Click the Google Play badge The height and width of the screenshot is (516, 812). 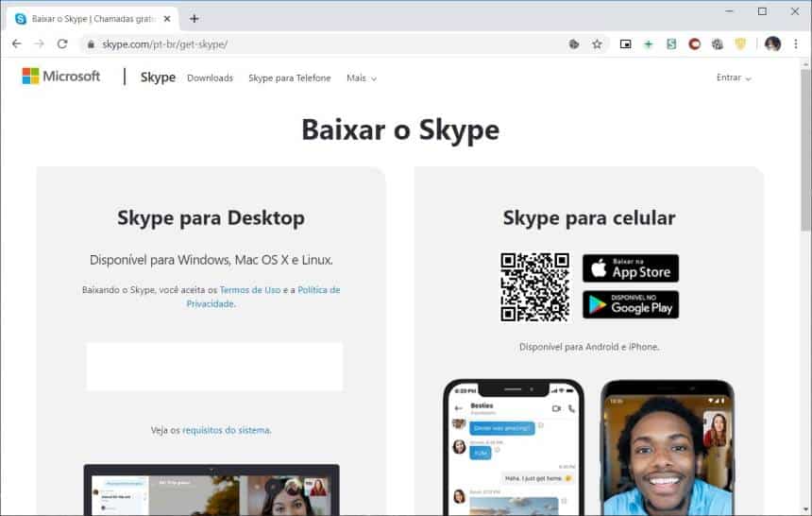630,304
